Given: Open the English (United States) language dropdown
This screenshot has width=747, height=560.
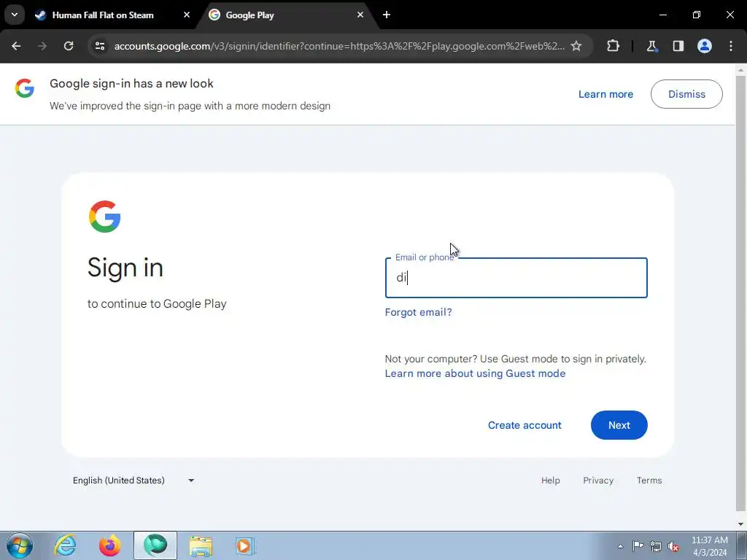Looking at the screenshot, I should click(x=133, y=480).
